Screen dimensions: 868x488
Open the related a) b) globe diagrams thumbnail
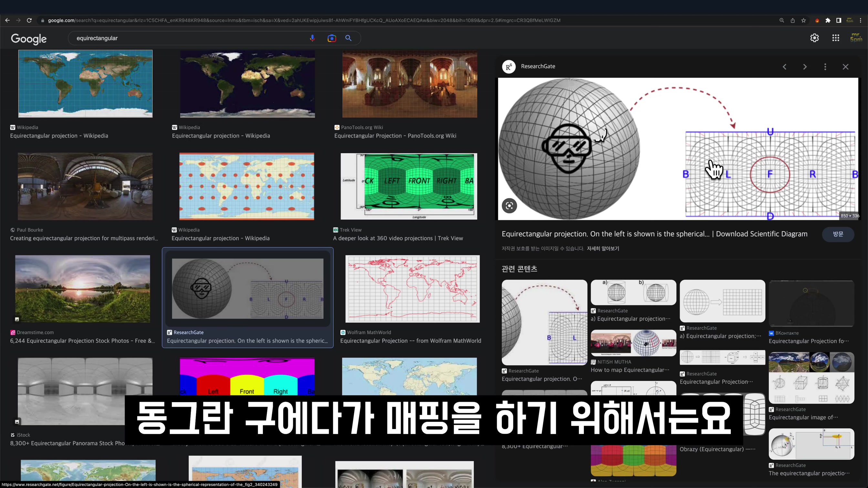tap(633, 292)
